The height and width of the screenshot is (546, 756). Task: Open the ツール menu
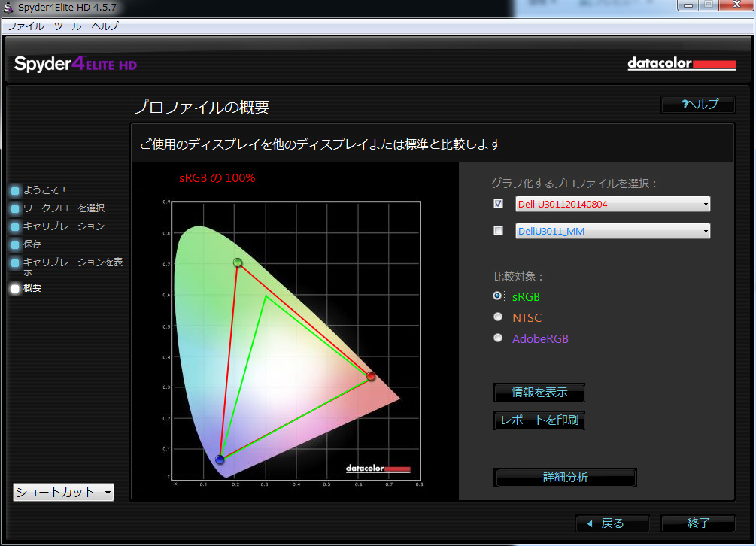[67, 26]
